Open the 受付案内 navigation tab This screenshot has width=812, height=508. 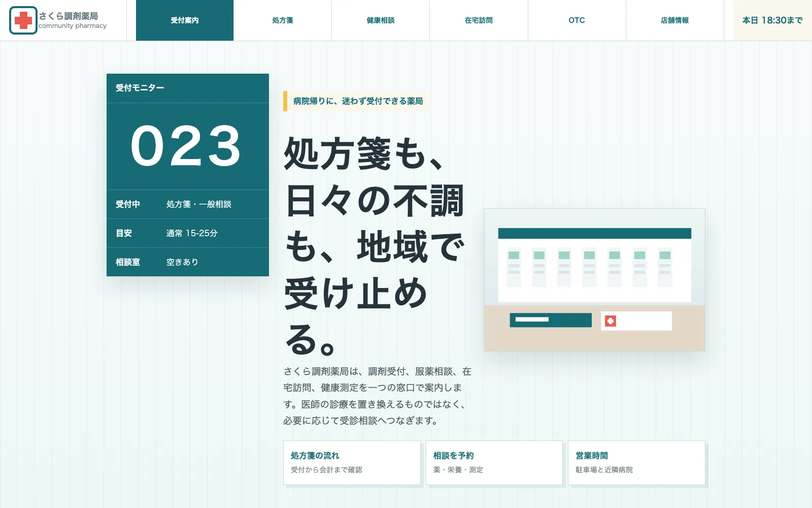point(185,20)
